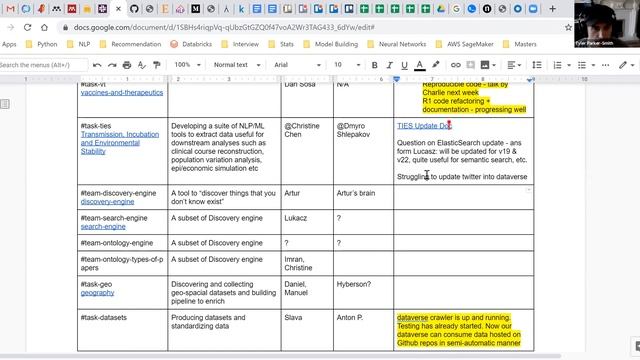Switch to the GitHub tab
Image resolution: width=640 pixels, height=360 pixels.
click(x=134, y=9)
